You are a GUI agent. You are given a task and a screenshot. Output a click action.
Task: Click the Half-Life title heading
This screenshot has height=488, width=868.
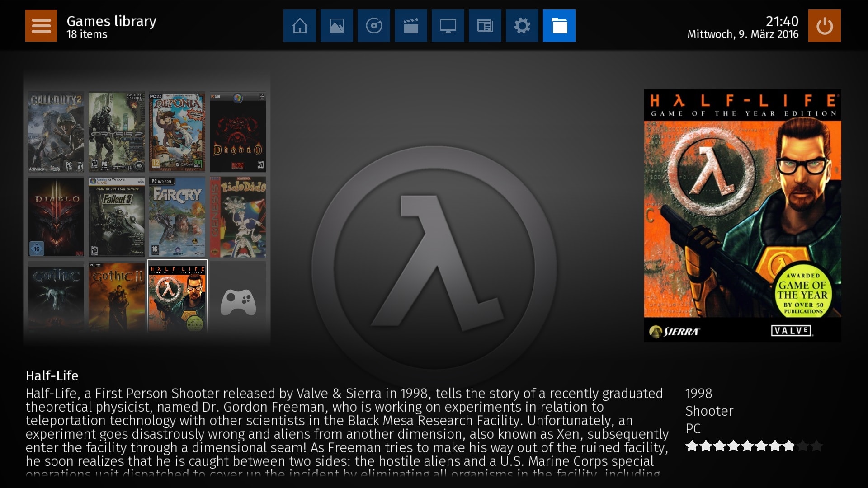coord(52,375)
